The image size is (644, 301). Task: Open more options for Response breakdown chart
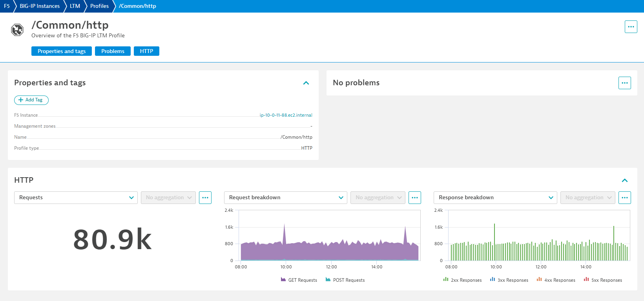tap(624, 198)
